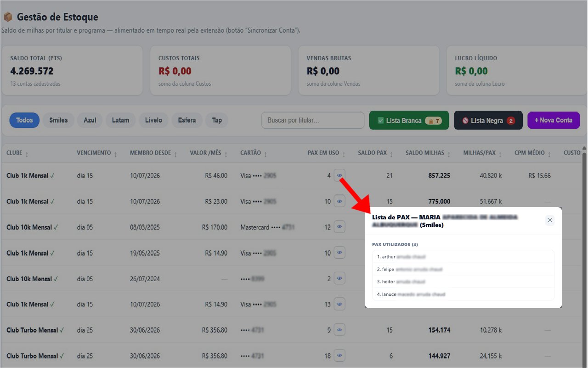The width and height of the screenshot is (588, 368).
Task: Show PAX list for the 857.225 miles row
Action: [x=339, y=175]
